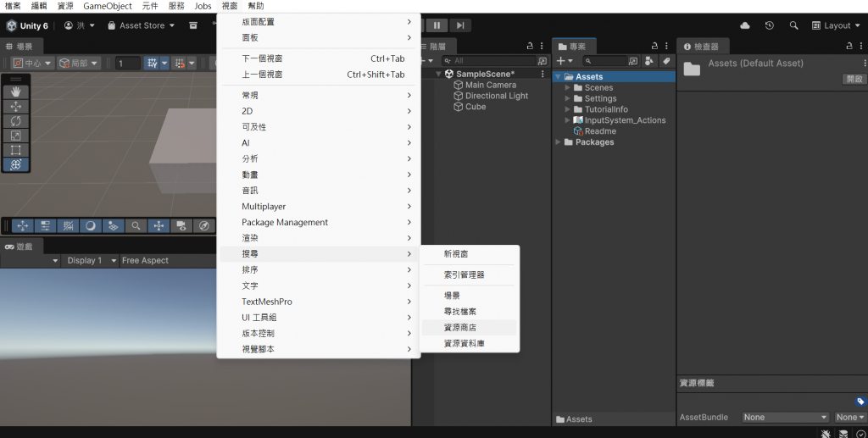Open the Layout dropdown

837,25
